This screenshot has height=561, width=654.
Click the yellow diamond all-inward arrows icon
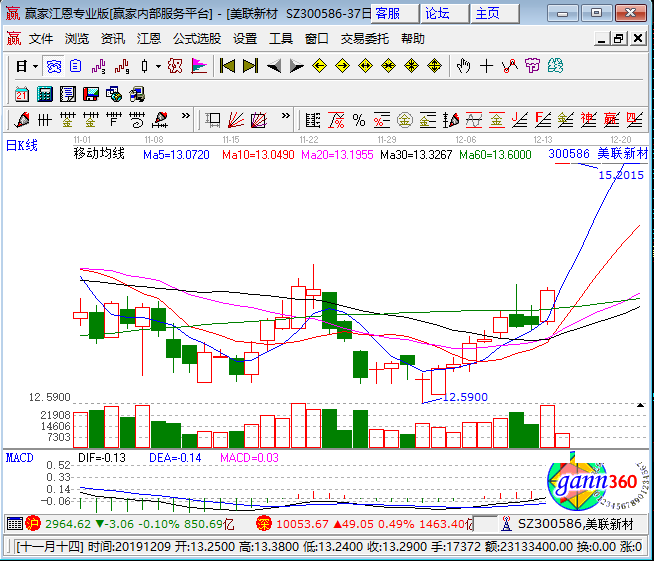tap(412, 66)
